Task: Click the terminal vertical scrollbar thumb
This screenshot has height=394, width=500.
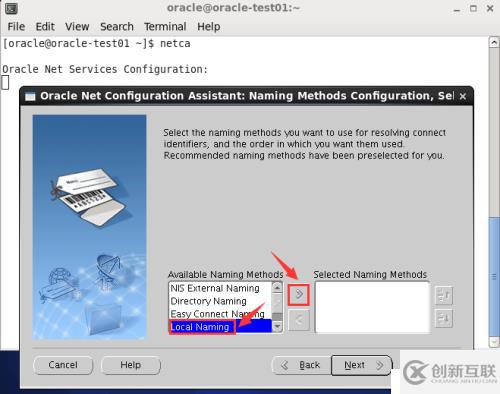Action: coord(494,277)
